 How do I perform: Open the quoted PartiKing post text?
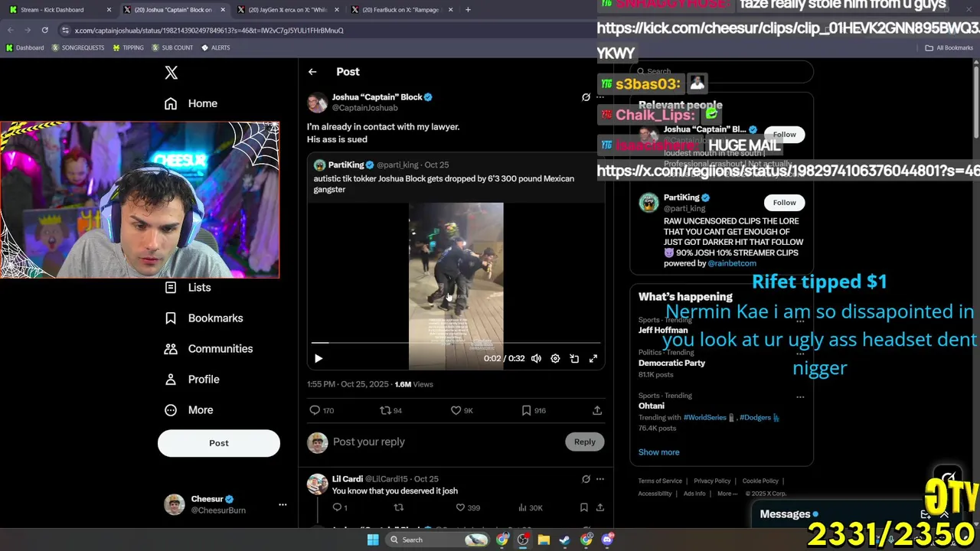click(x=443, y=184)
